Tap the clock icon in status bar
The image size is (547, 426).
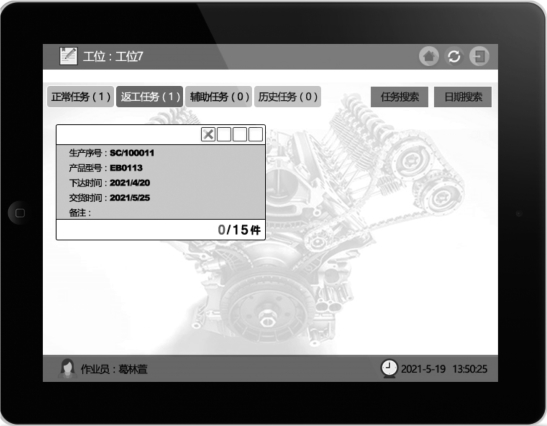[389, 368]
